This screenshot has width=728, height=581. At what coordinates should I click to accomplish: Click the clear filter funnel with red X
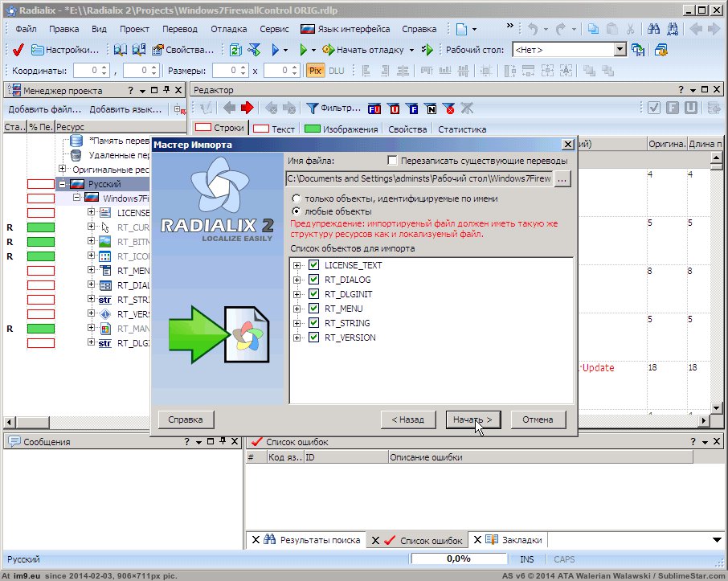(449, 108)
